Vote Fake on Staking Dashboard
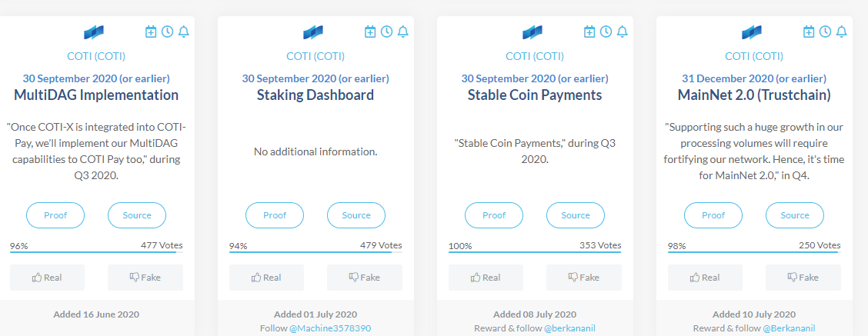This screenshot has width=868, height=336. point(364,278)
